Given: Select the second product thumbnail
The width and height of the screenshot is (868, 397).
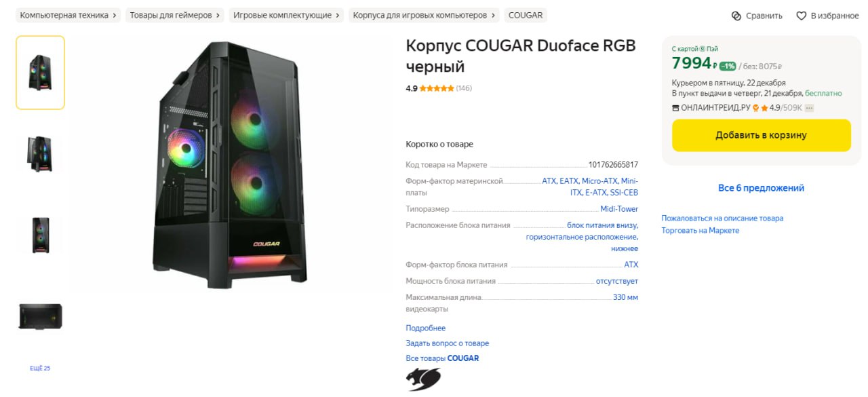Looking at the screenshot, I should click(40, 154).
